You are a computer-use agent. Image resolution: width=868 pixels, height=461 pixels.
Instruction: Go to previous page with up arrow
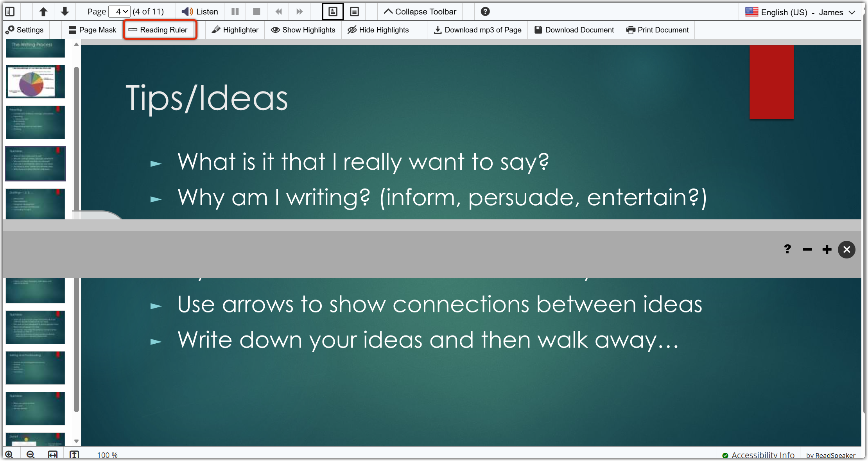(x=43, y=12)
